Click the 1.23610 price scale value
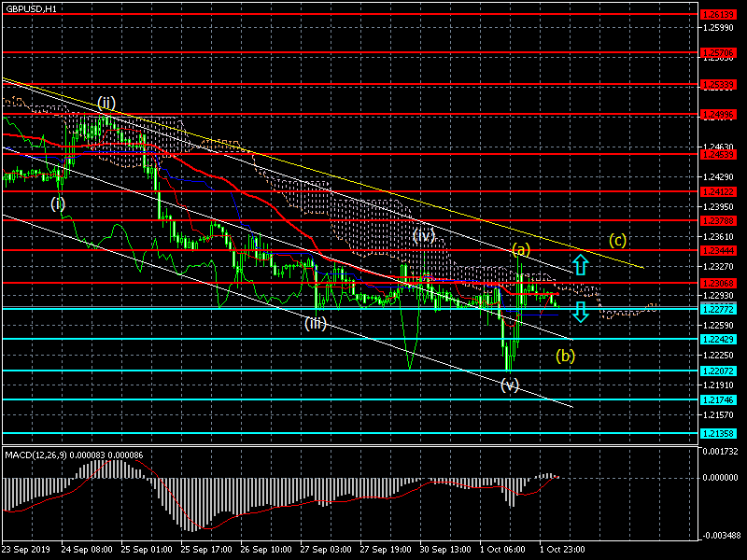 pos(718,237)
